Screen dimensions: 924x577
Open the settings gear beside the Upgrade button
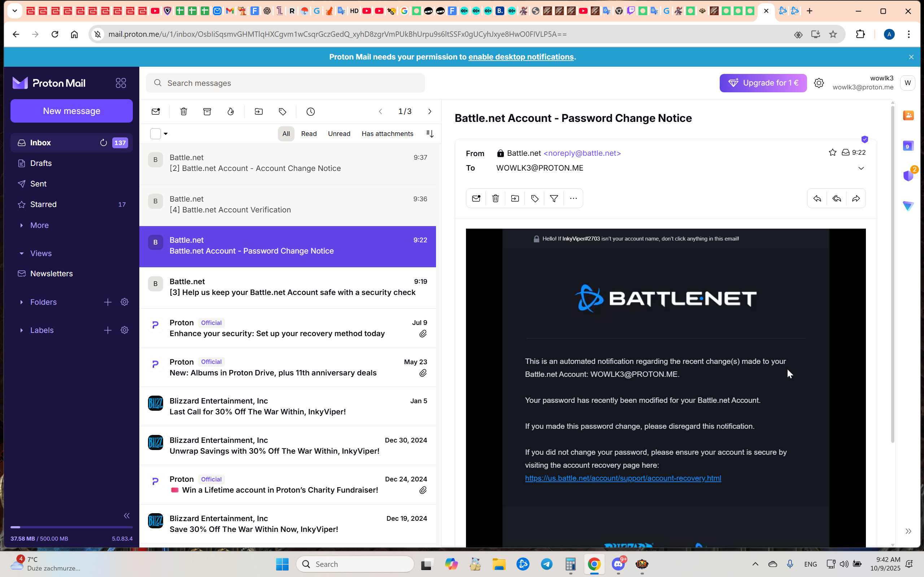tap(819, 83)
